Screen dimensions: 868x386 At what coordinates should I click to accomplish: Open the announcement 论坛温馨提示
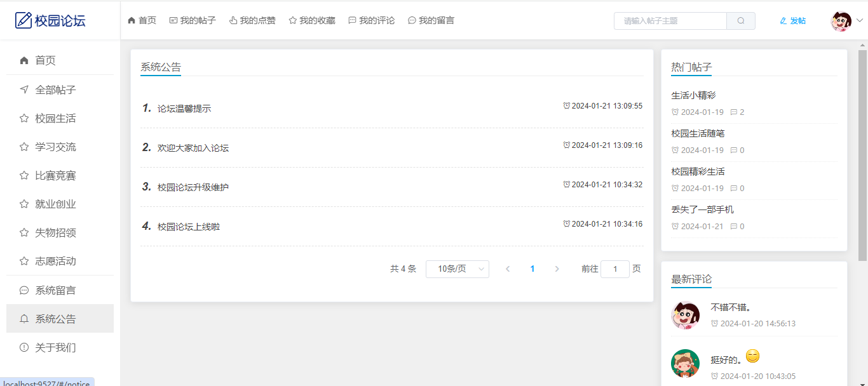184,109
